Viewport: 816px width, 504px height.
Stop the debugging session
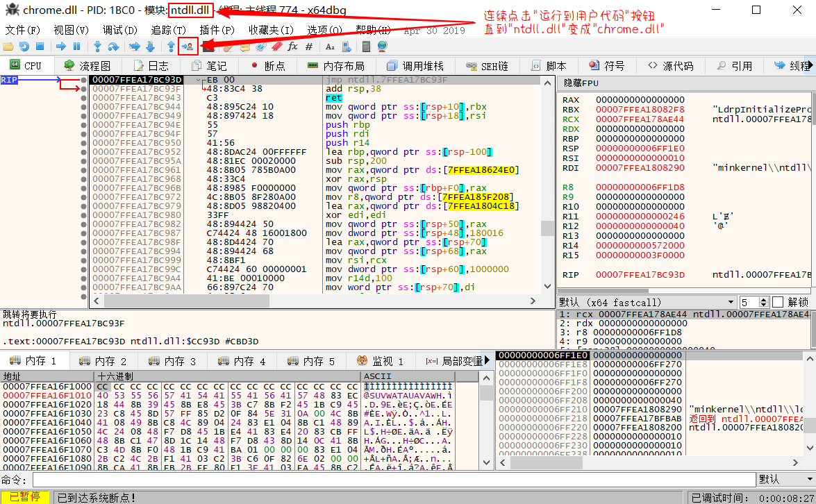(40, 47)
